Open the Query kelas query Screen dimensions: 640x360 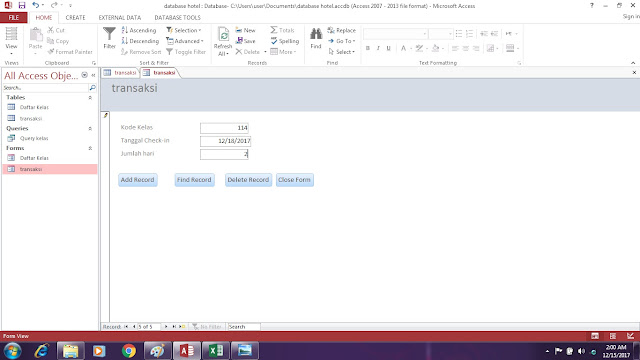click(34, 138)
